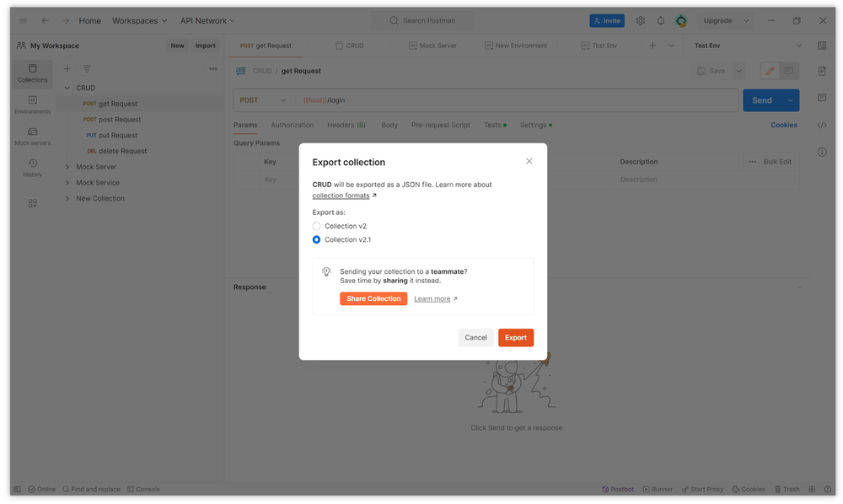
Task: Open the Environments sidebar panel
Action: point(32,105)
